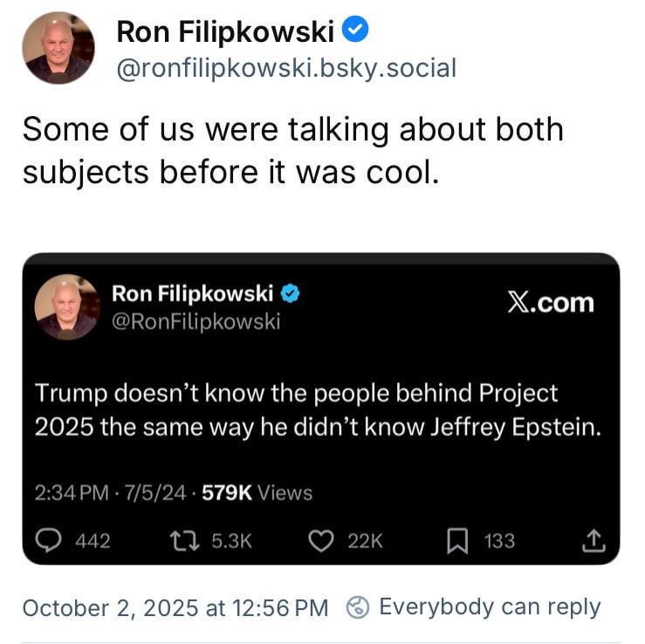This screenshot has height=644, width=645.
Task: Click the October 2, 2025 timestamp
Action: tap(175, 607)
